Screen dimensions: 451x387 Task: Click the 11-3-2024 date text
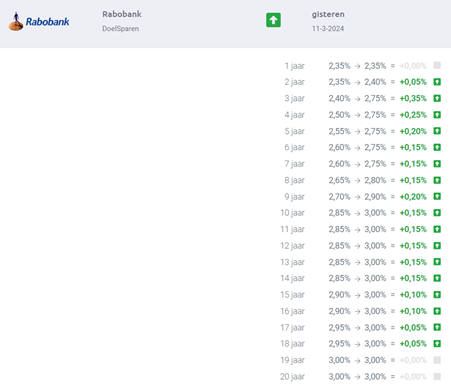click(x=328, y=29)
